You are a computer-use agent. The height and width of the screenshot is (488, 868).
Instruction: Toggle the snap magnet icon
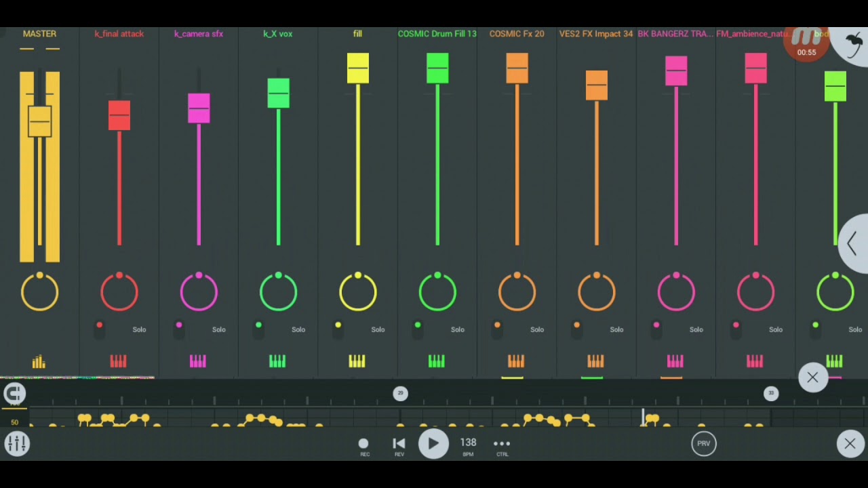14,394
